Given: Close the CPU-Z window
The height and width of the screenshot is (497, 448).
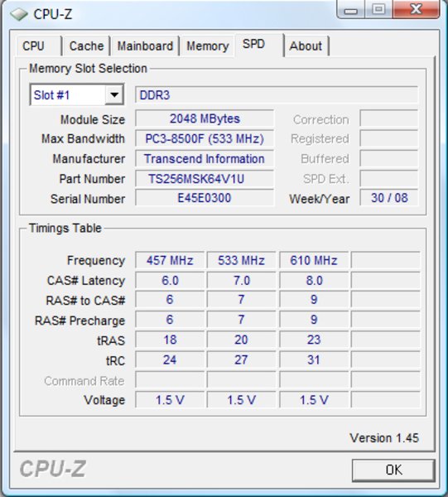Looking at the screenshot, I should [416, 10].
